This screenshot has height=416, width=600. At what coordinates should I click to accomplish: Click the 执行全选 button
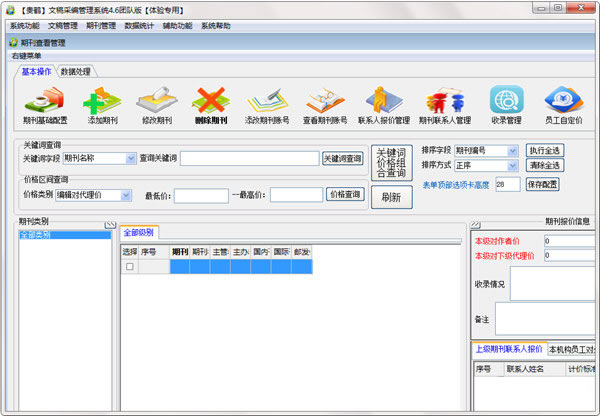(x=545, y=150)
